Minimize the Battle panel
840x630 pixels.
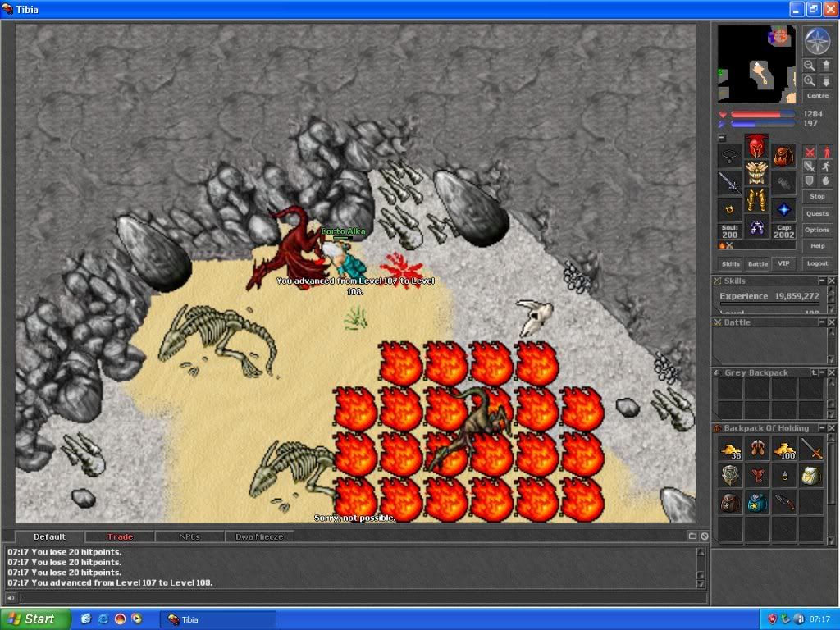click(x=821, y=322)
